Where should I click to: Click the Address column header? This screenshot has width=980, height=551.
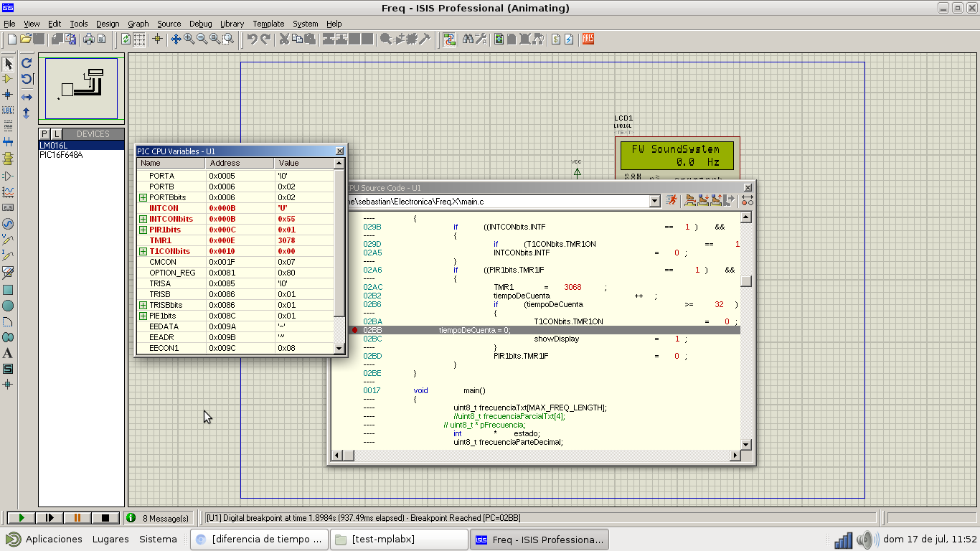(240, 163)
